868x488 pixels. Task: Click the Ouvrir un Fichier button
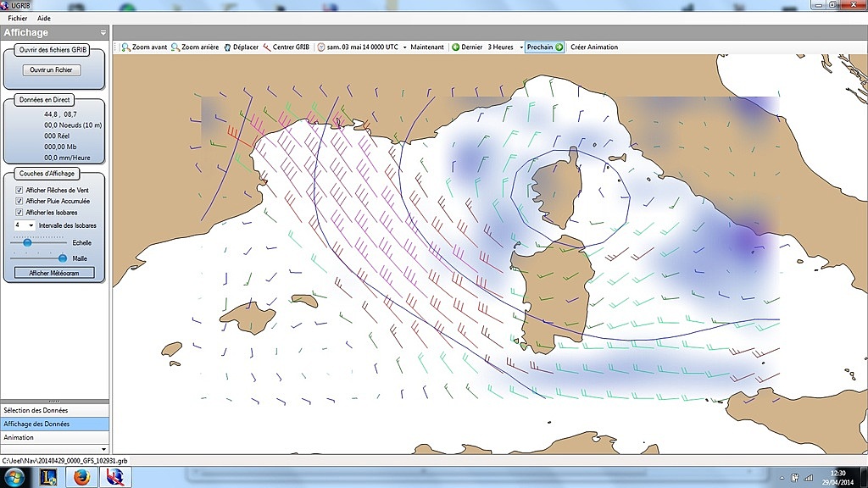[x=51, y=69]
